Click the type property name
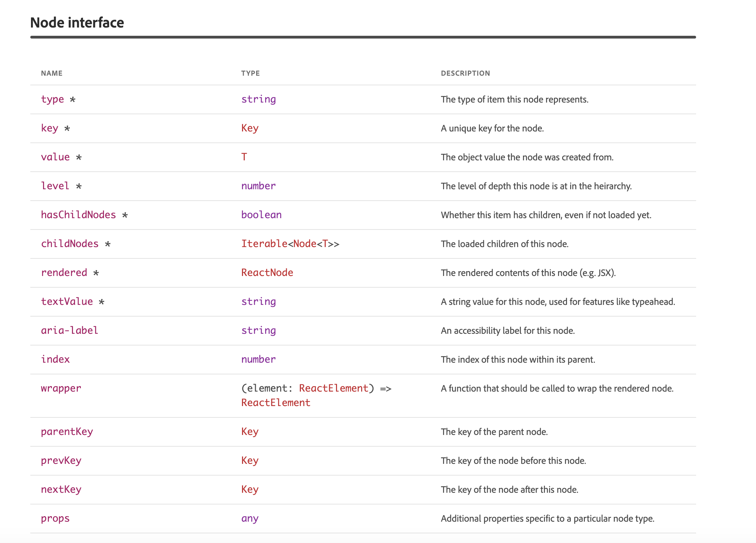 click(52, 99)
